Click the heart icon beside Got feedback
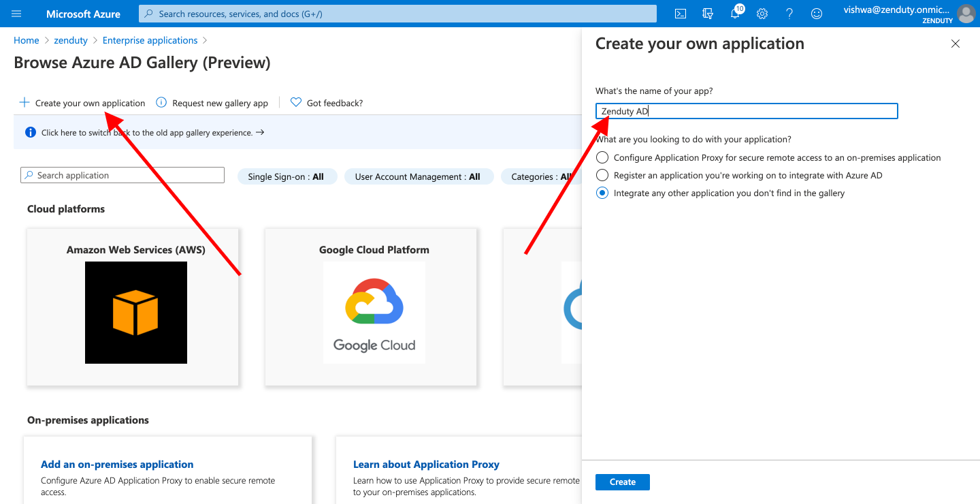 tap(296, 103)
